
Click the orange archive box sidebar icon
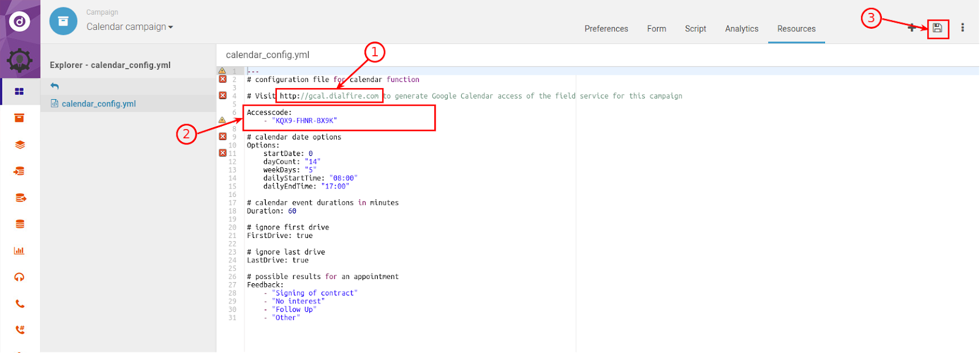(20, 118)
